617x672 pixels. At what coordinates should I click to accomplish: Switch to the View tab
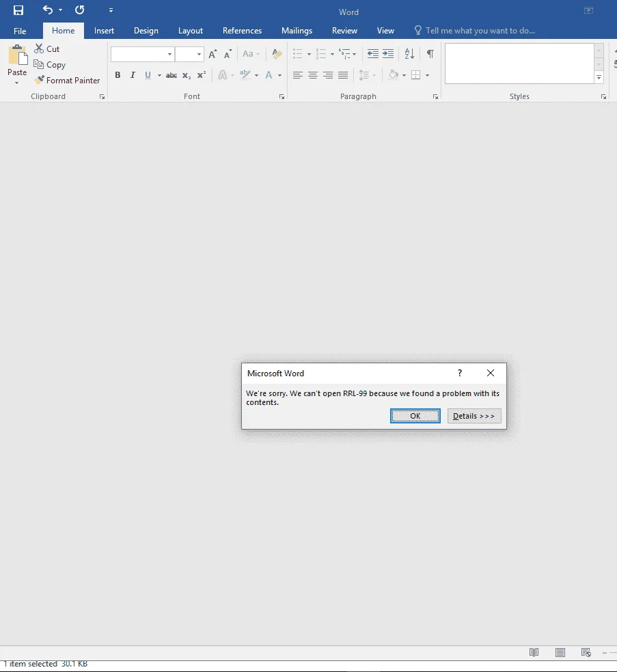[x=385, y=31]
